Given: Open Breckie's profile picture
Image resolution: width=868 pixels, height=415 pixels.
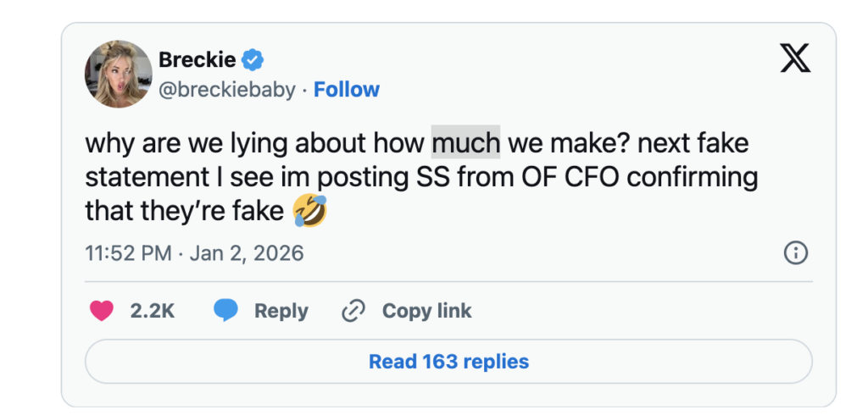Looking at the screenshot, I should tap(118, 74).
